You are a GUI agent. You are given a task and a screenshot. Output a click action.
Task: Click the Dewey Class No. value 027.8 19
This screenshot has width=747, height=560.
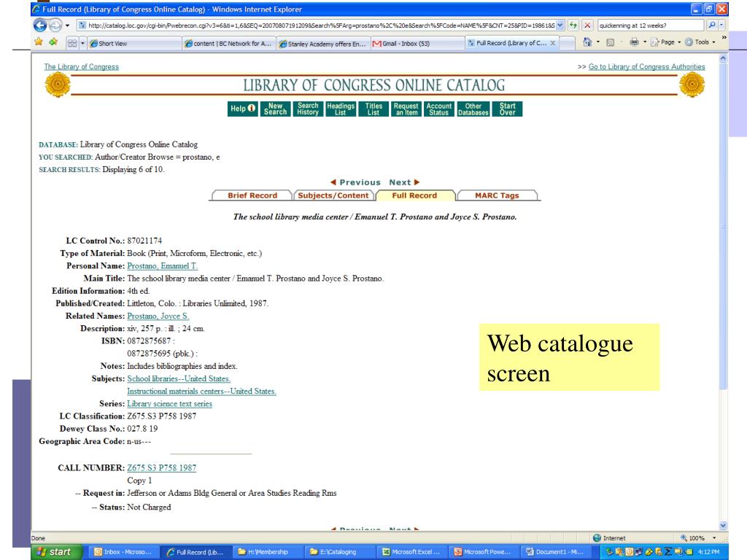(142, 429)
